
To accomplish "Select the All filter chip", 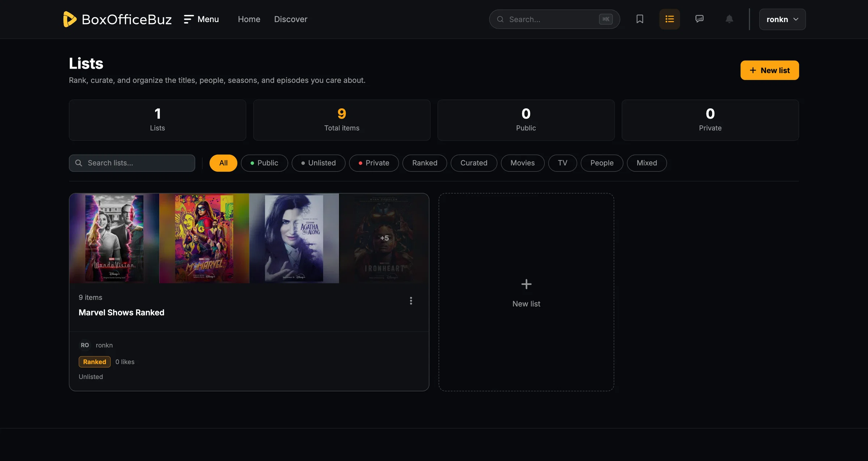I will click(223, 163).
